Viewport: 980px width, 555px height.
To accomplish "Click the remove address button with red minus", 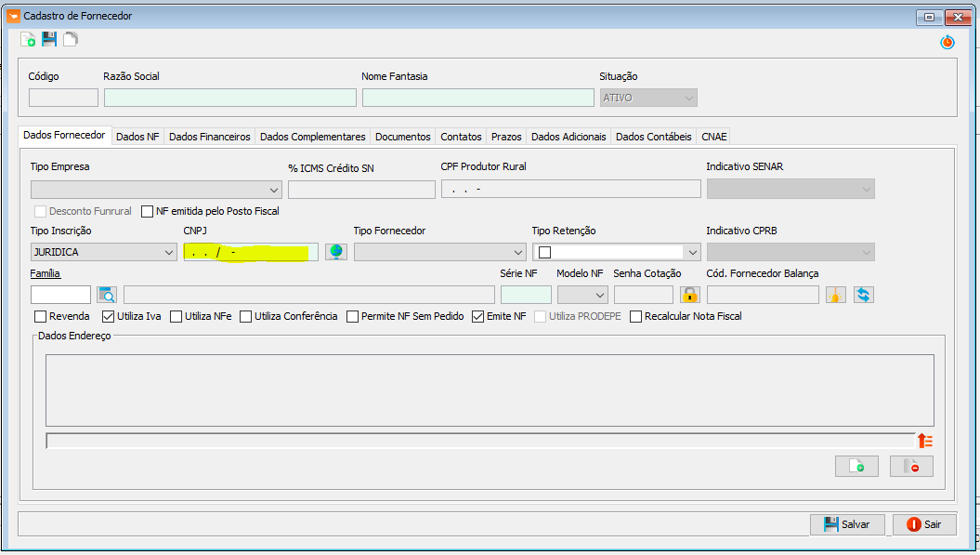I will tap(910, 467).
